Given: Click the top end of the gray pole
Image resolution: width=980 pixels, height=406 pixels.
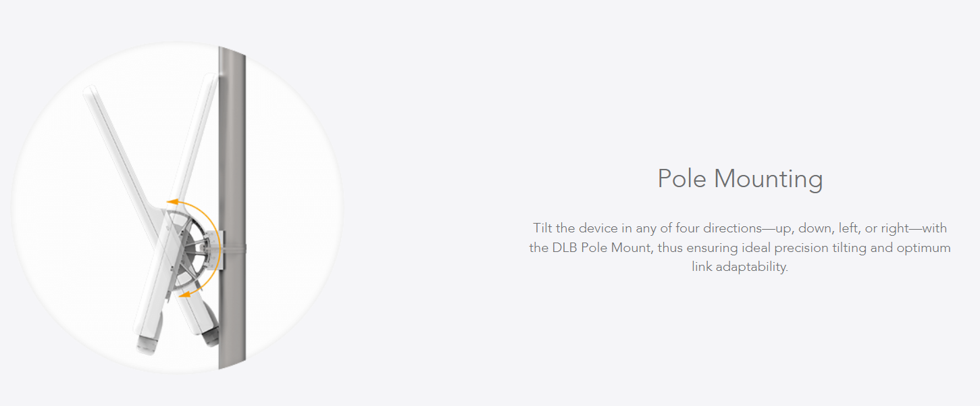Looking at the screenshot, I should (231, 54).
